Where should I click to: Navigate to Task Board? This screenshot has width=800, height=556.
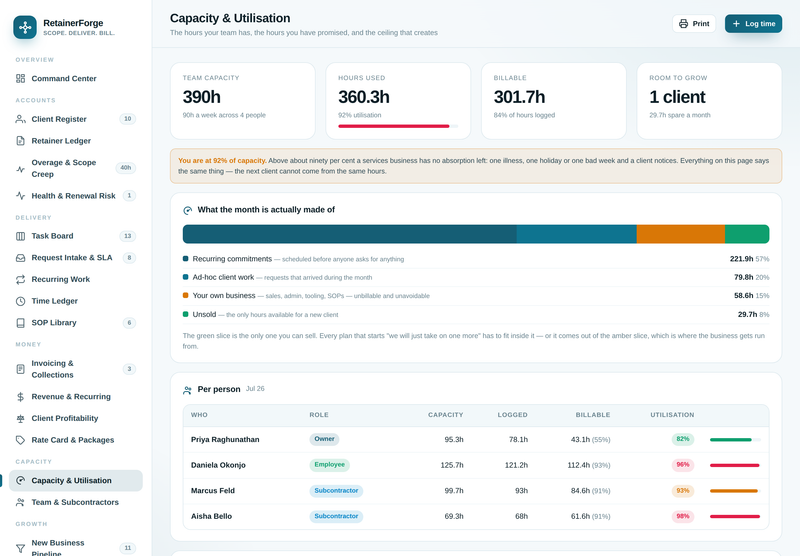tap(76, 236)
